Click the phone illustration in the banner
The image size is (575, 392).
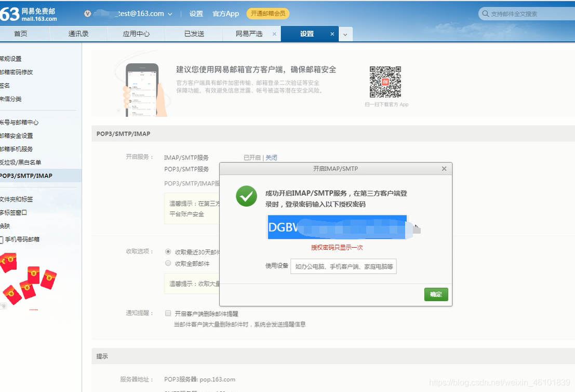coord(144,90)
